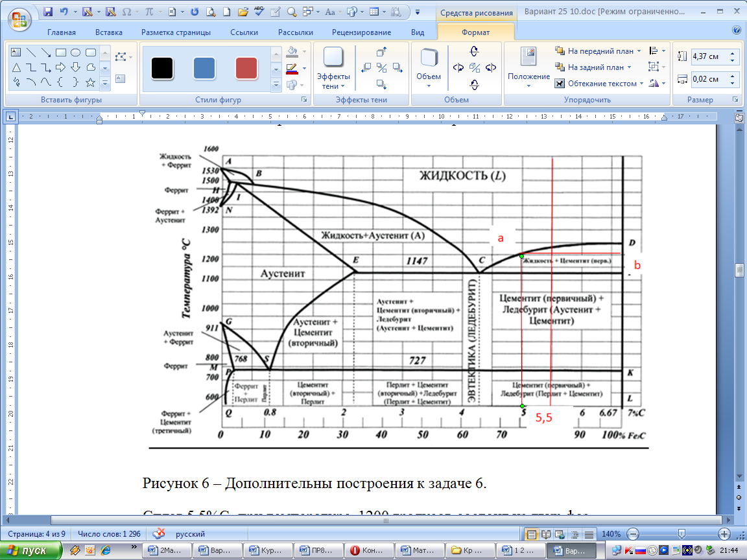This screenshot has width=747, height=560.
Task: Select the Triangle shape
Action: point(16,67)
